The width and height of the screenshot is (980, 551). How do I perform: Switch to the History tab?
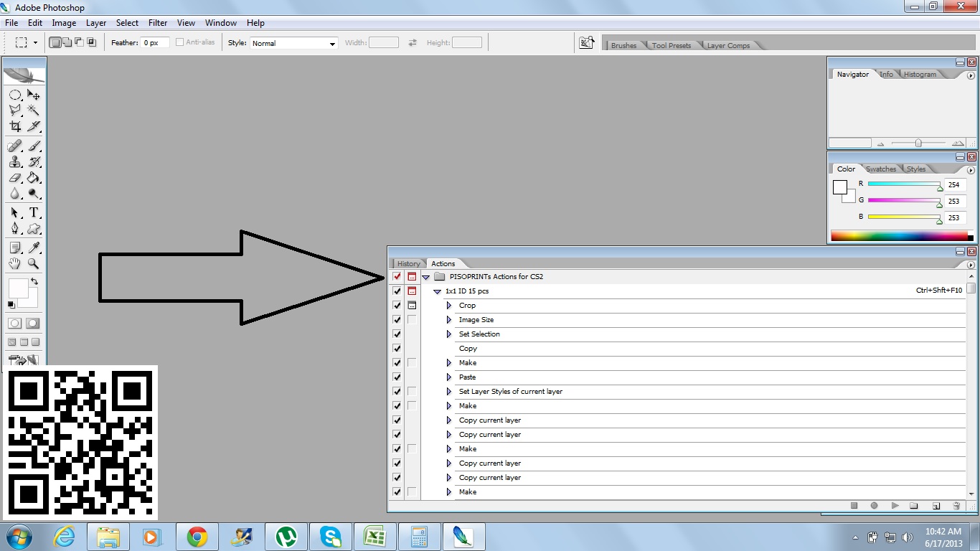(x=409, y=263)
